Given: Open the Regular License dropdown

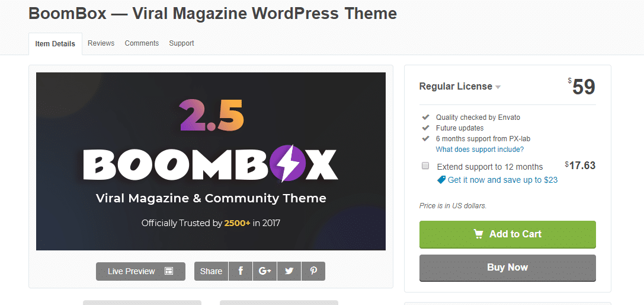Looking at the screenshot, I should click(x=460, y=87).
